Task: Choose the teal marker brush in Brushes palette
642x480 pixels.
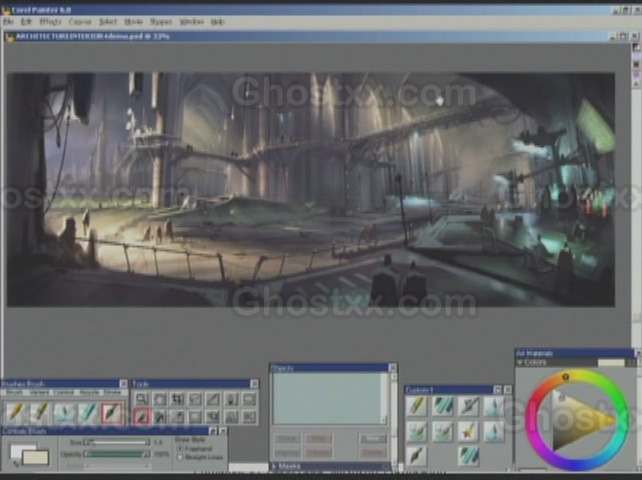Action: (88, 412)
